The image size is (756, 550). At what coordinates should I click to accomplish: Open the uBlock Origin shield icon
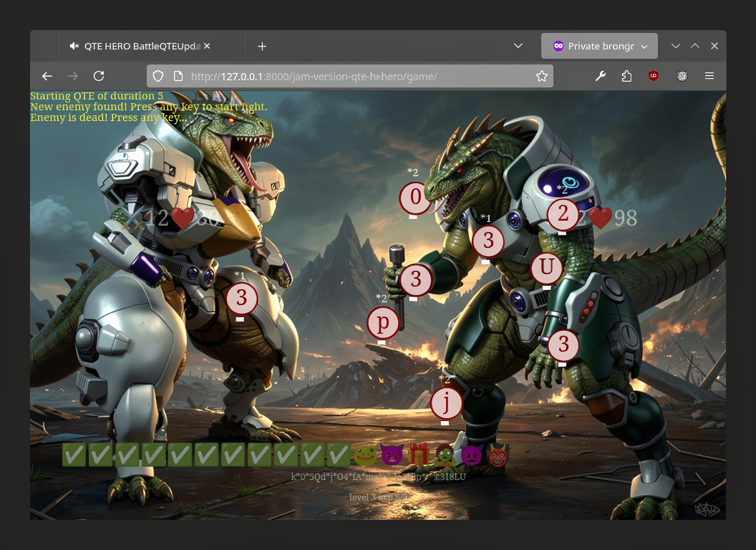[x=654, y=76]
